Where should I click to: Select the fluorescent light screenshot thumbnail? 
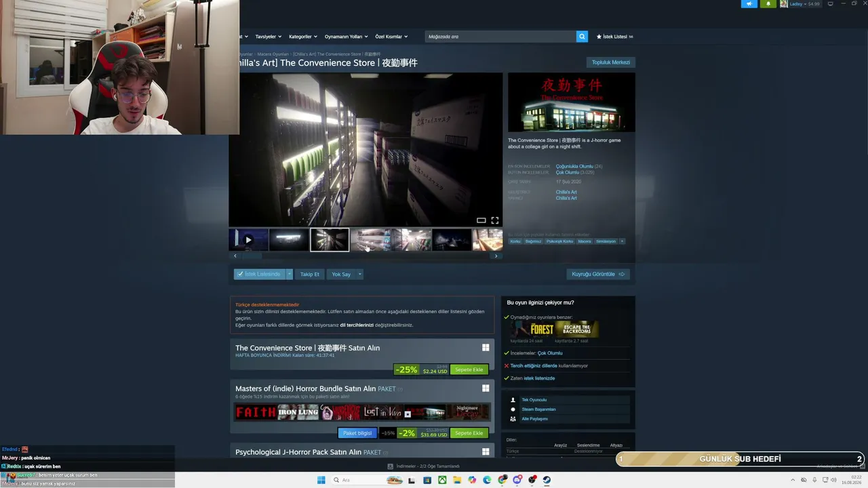[x=289, y=240]
